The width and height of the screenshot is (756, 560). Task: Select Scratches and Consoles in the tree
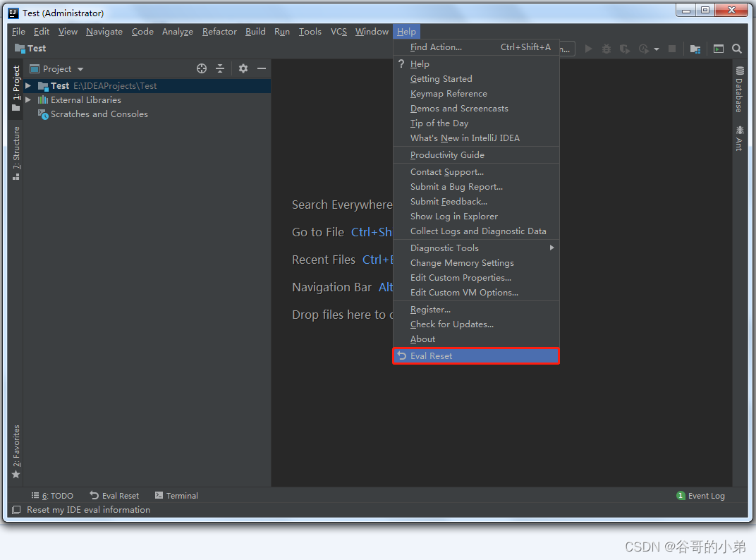click(99, 114)
